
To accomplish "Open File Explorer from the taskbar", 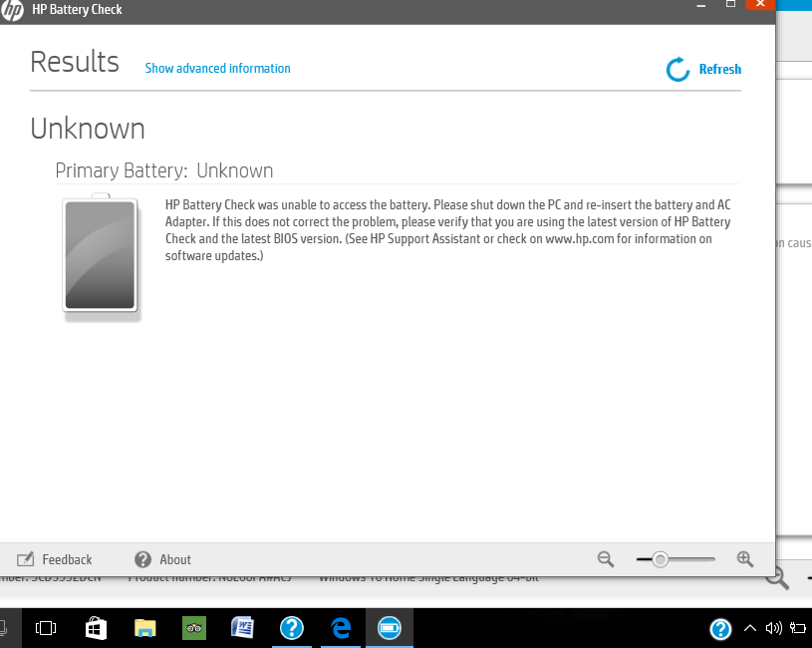I will [x=144, y=629].
